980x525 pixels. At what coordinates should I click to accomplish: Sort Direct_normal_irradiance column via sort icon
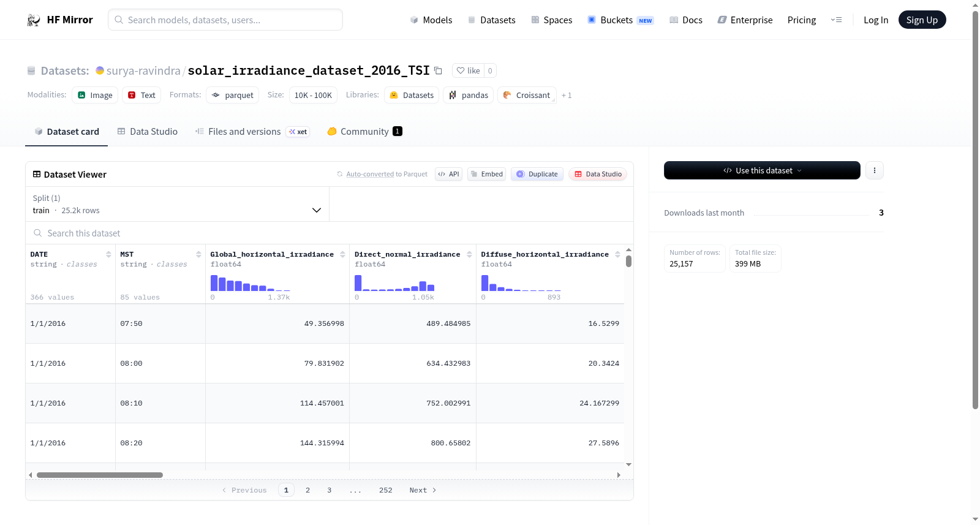tap(469, 254)
